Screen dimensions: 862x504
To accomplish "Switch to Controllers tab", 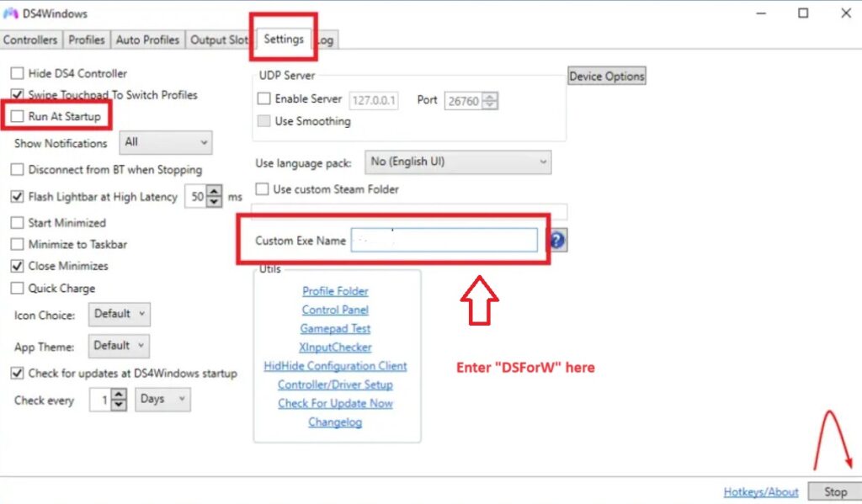I will (30, 40).
